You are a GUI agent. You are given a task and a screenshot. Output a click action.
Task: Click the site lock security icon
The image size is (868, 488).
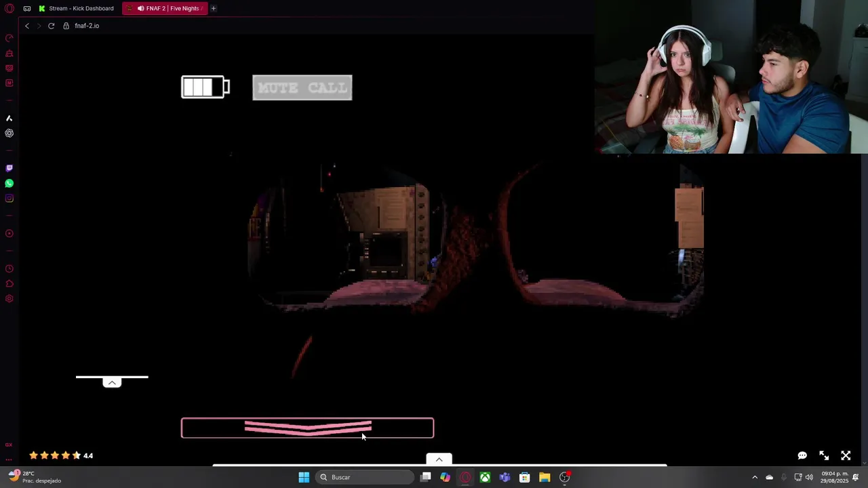[x=66, y=26]
